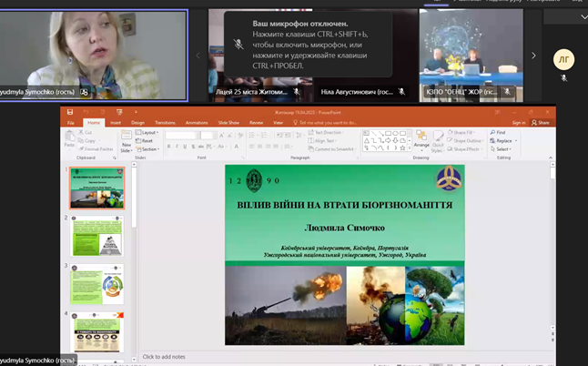Select the Rectangle shape in shapes gallery
This screenshot has height=366, width=588.
389,133
